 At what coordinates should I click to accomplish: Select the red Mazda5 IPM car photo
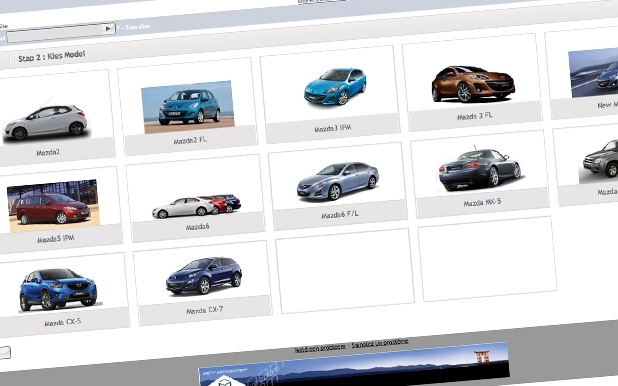tap(53, 206)
